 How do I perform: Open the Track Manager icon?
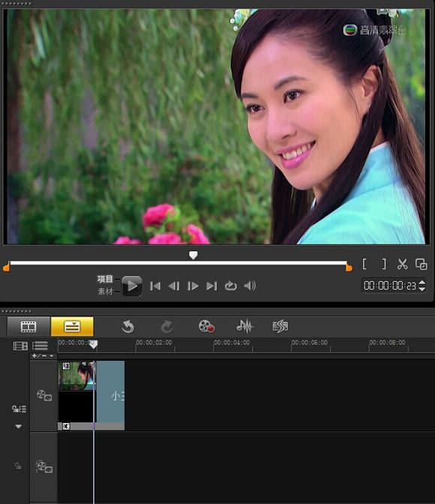20,346
